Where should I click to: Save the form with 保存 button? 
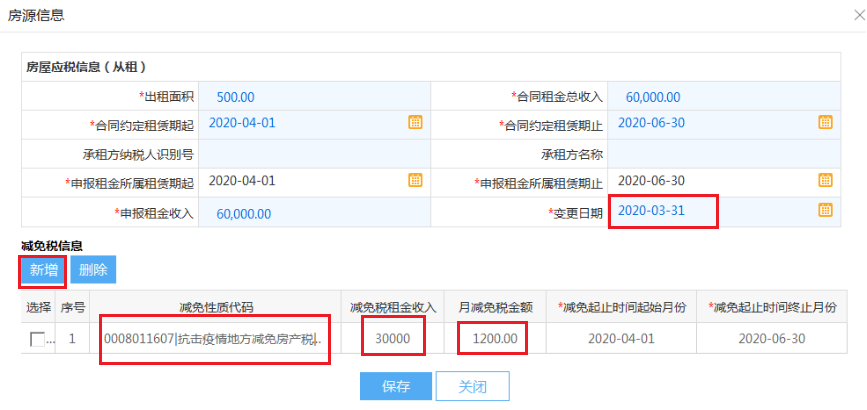pyautogui.click(x=395, y=386)
